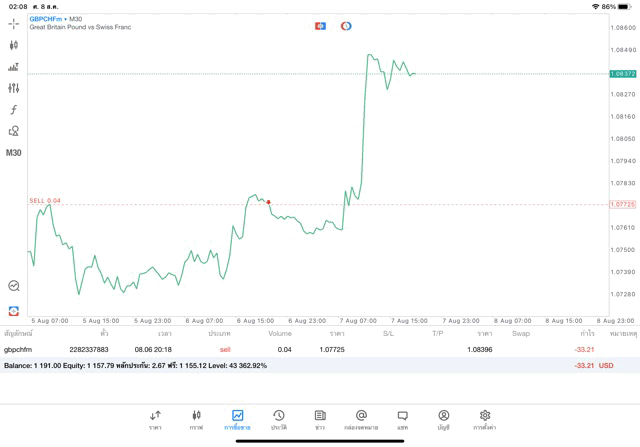Open the function (f) indicators icon
This screenshot has height=447, width=640.
14,110
